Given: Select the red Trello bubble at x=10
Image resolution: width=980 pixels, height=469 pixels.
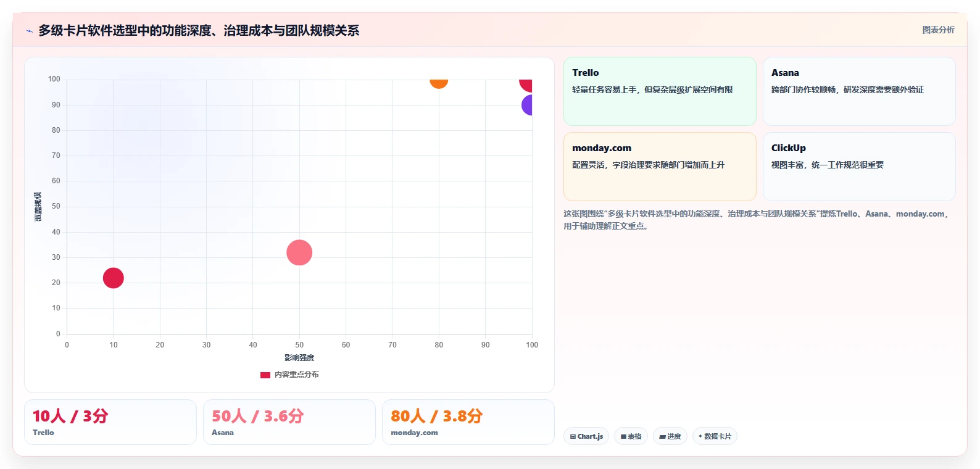Looking at the screenshot, I should coord(113,278).
